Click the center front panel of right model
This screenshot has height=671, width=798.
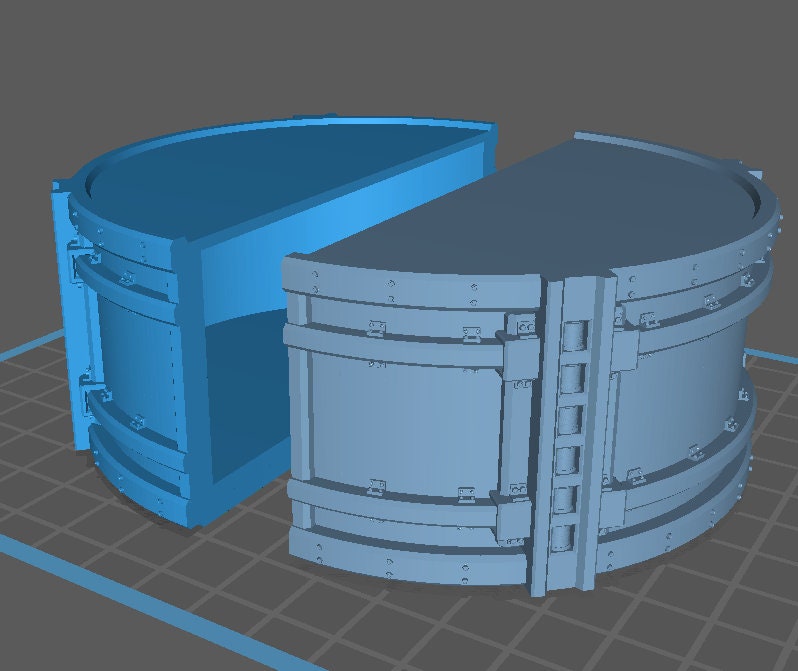(x=400, y=420)
